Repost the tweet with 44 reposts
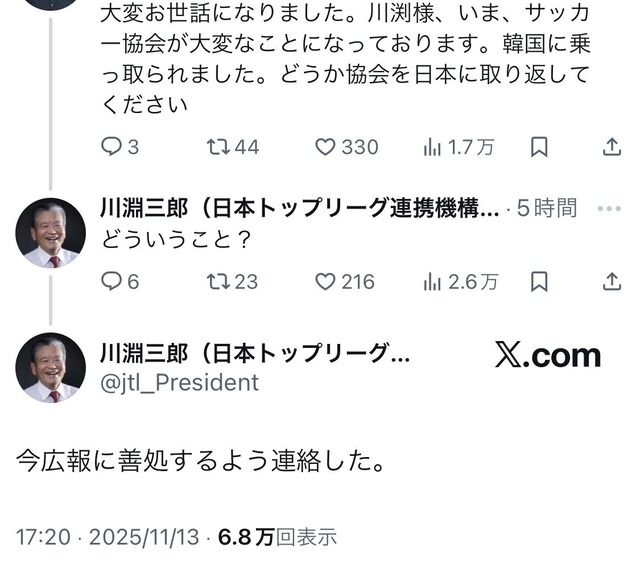This screenshot has height=569, width=640. (x=233, y=147)
